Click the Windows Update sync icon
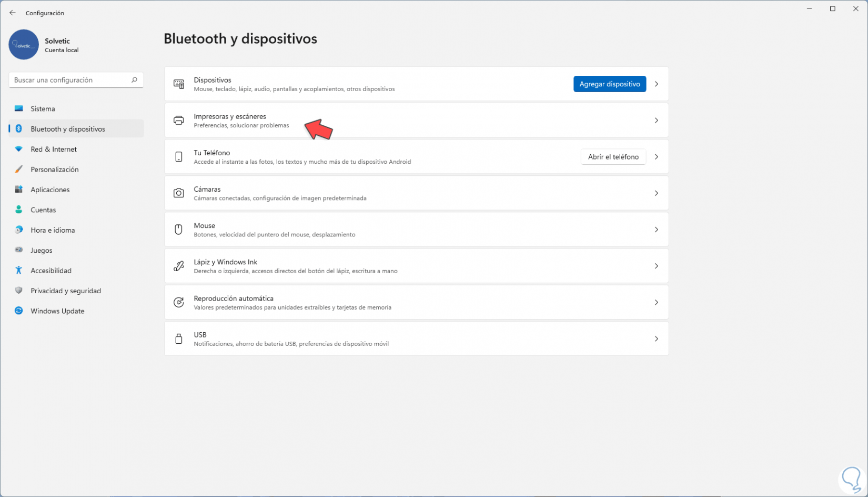 (x=19, y=311)
